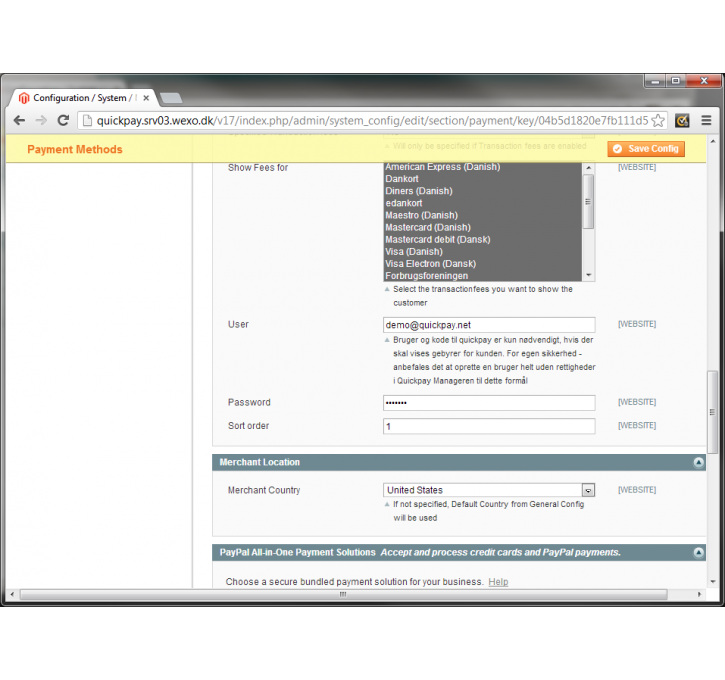Close the Configuration / System tab
Image resolution: width=725 pixels, height=680 pixels.
click(x=146, y=98)
